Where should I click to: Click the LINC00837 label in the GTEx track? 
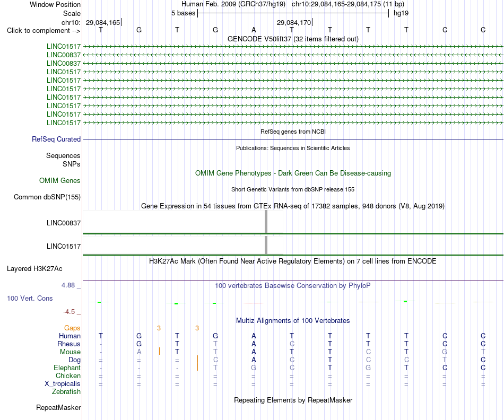(x=63, y=223)
